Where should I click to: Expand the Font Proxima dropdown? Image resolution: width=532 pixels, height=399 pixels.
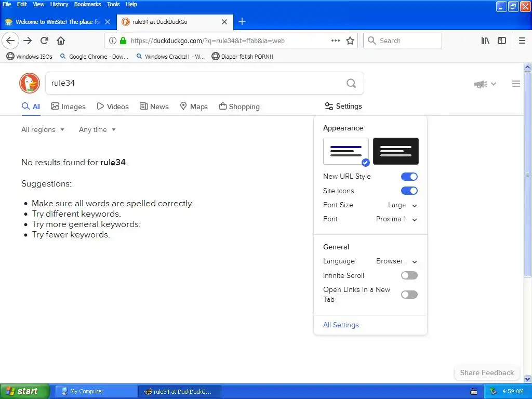point(396,219)
